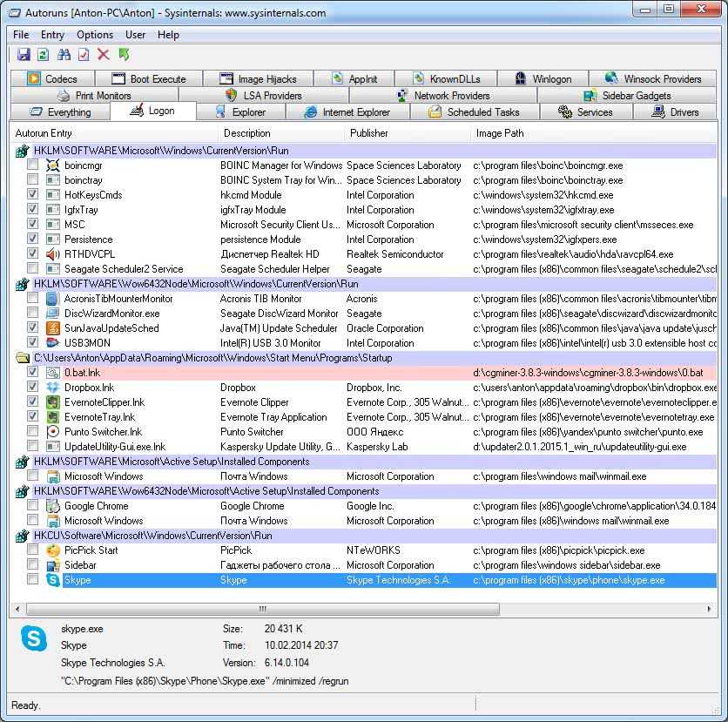Click the Skype icon in details pane
Image resolution: width=728 pixels, height=722 pixels.
coord(34,640)
